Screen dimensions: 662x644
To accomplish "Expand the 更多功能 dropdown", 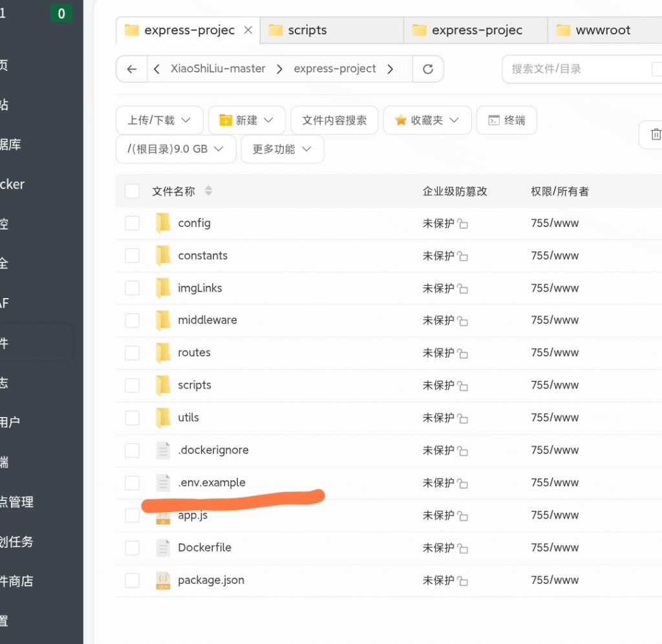I will (x=282, y=149).
